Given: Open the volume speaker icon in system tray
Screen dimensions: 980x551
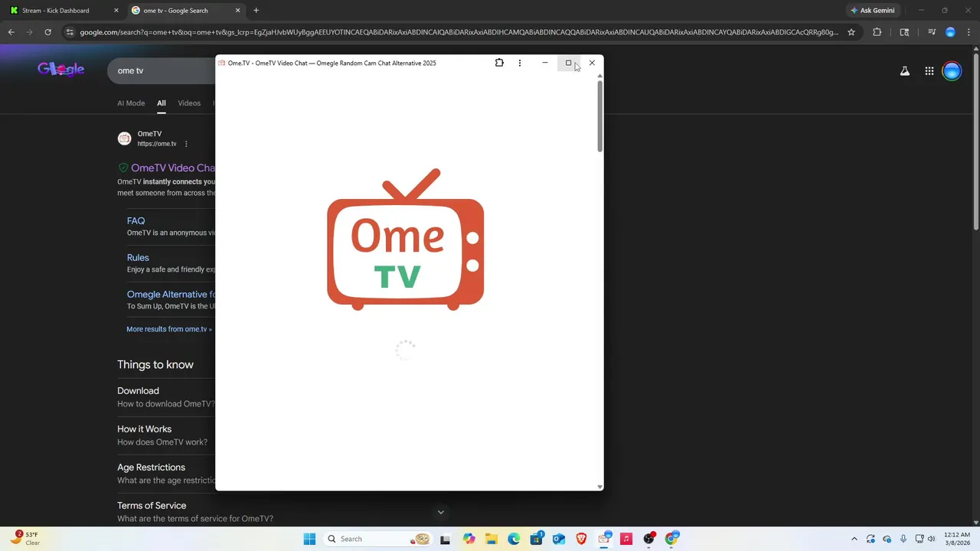Looking at the screenshot, I should point(932,539).
